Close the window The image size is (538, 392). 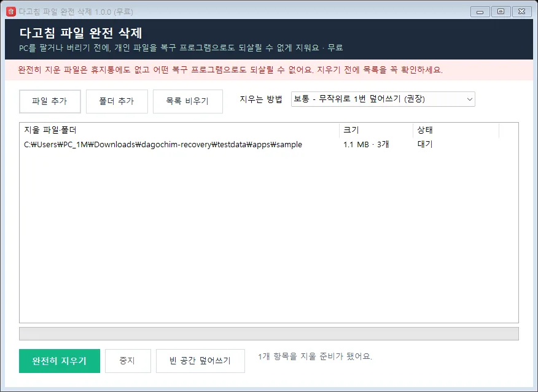522,12
